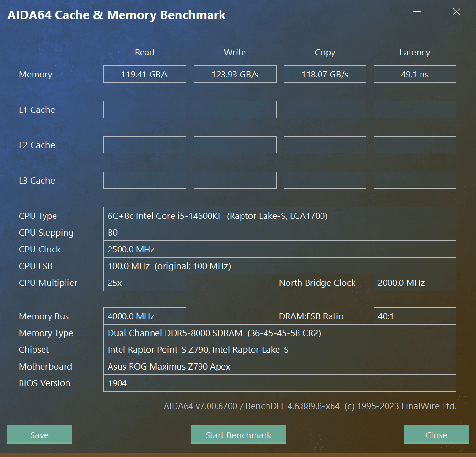The height and width of the screenshot is (457, 476).
Task: Click the CPU Type label
Action: (x=38, y=216)
